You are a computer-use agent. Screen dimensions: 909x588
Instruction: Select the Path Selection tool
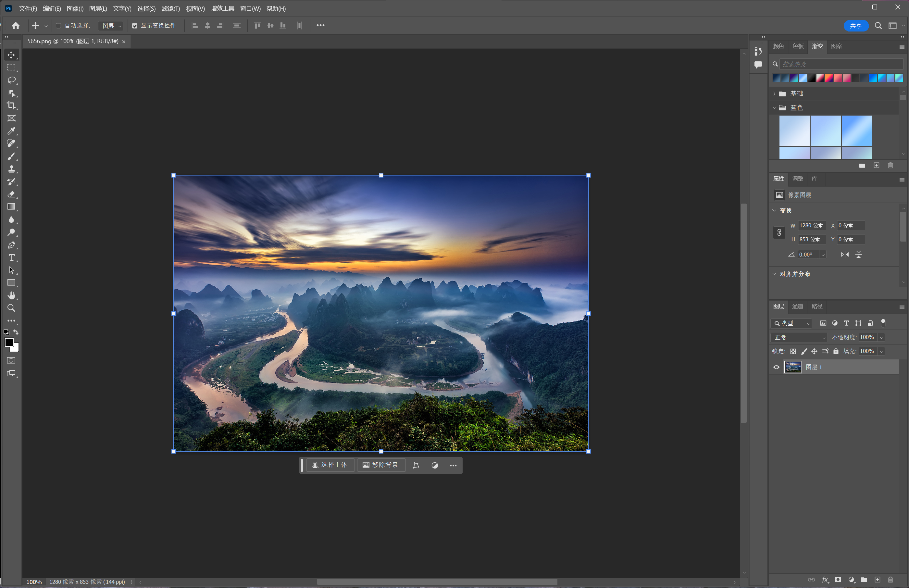coord(11,270)
